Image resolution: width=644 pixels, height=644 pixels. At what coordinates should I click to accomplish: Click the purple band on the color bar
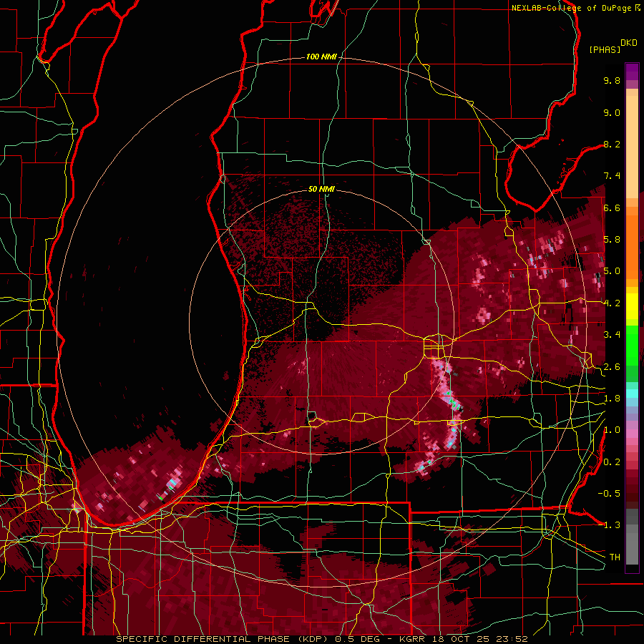632,72
